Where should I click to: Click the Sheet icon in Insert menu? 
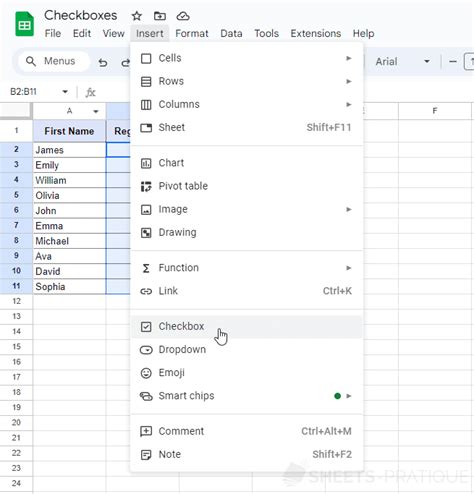pyautogui.click(x=146, y=128)
